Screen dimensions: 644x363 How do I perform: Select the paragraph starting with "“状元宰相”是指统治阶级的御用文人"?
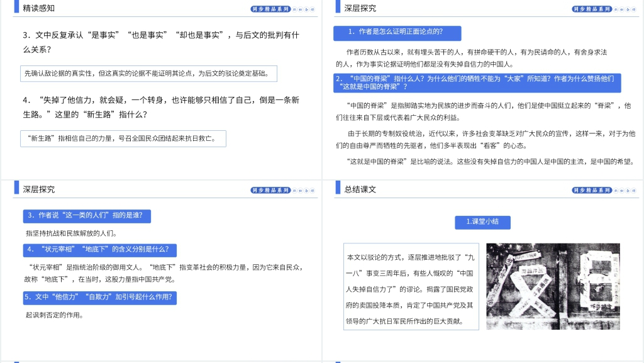pos(164,273)
